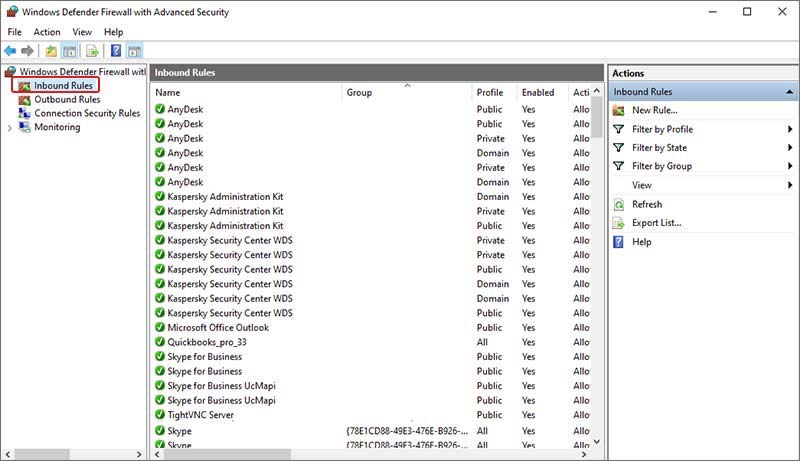800x461 pixels.
Task: Click the Export List toolbar icon
Action: [92, 51]
